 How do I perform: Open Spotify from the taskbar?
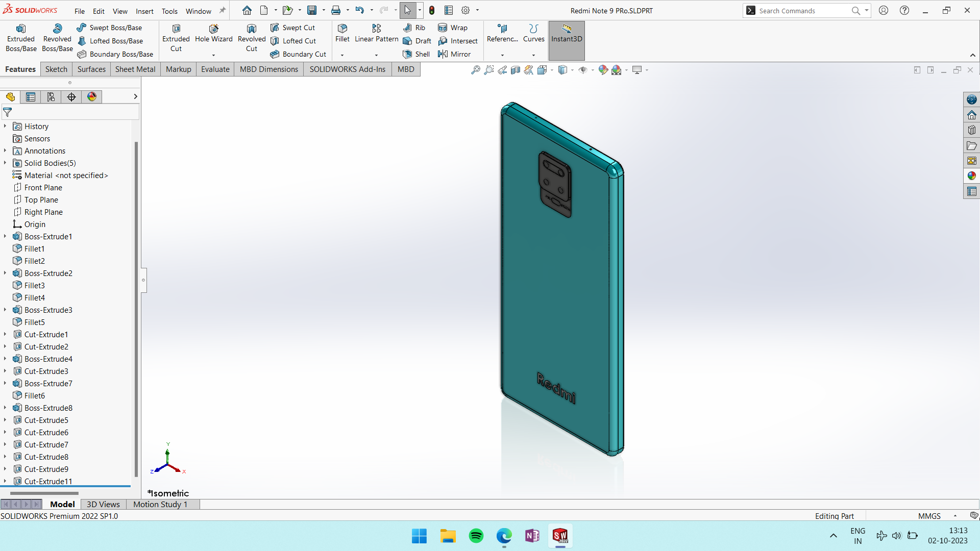[x=476, y=536]
